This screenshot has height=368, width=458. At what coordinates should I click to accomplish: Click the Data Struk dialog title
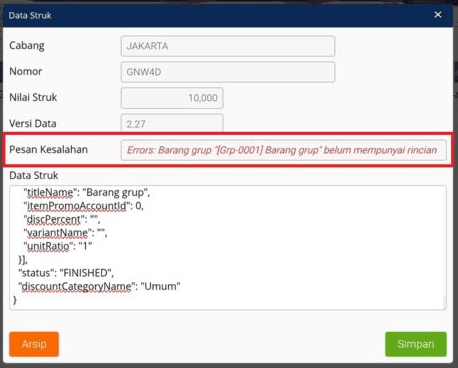click(x=30, y=15)
